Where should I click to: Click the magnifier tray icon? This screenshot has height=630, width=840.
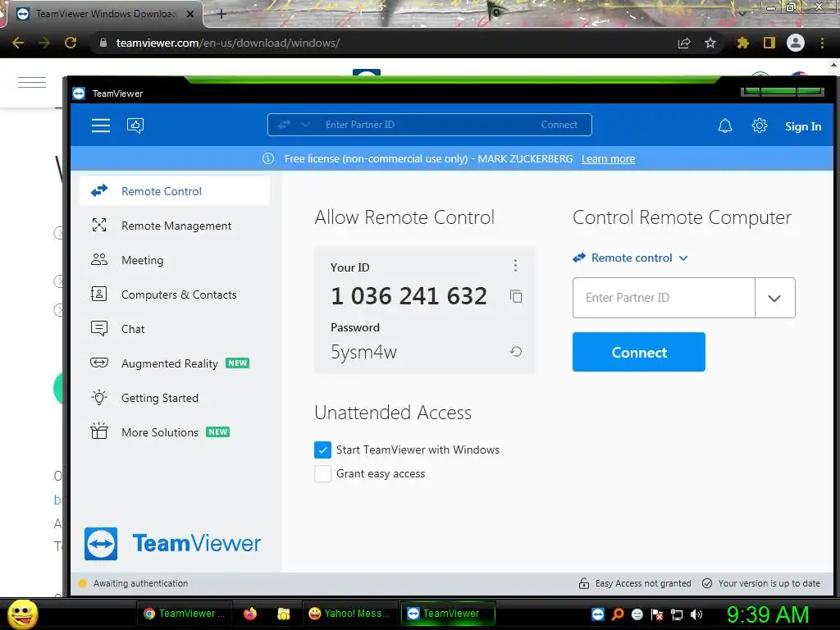pos(618,614)
